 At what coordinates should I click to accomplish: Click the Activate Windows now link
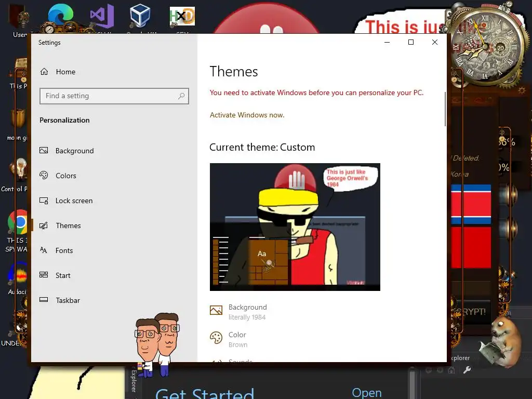pyautogui.click(x=247, y=115)
